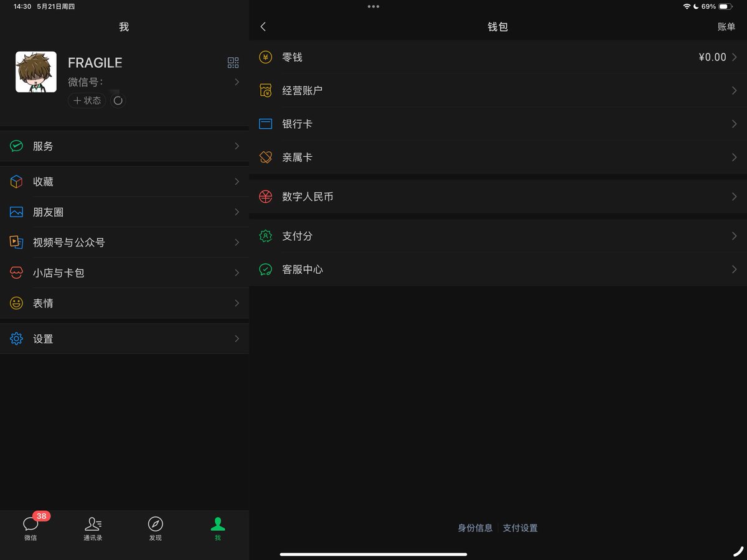Tap the Do Not Disturb moon icon
The width and height of the screenshot is (747, 560).
click(x=695, y=6)
